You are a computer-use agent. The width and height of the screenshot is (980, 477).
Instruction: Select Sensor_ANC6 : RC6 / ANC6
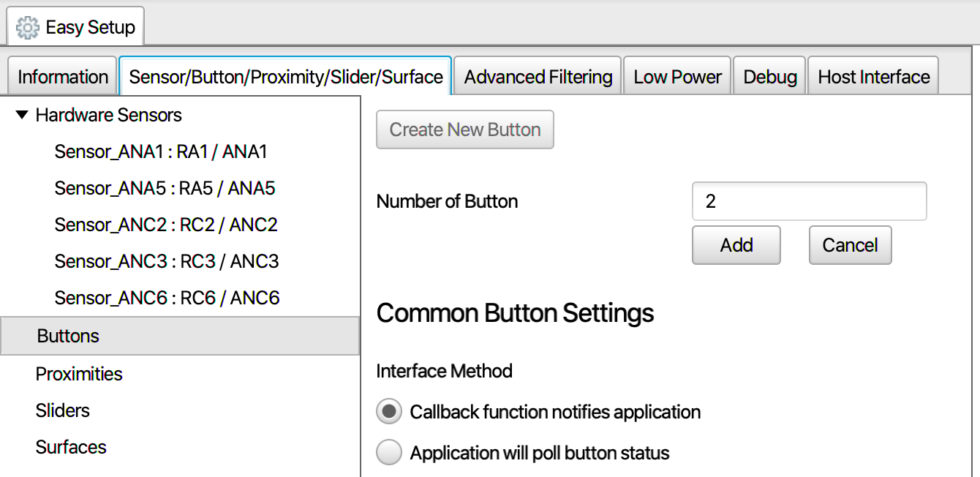167,298
